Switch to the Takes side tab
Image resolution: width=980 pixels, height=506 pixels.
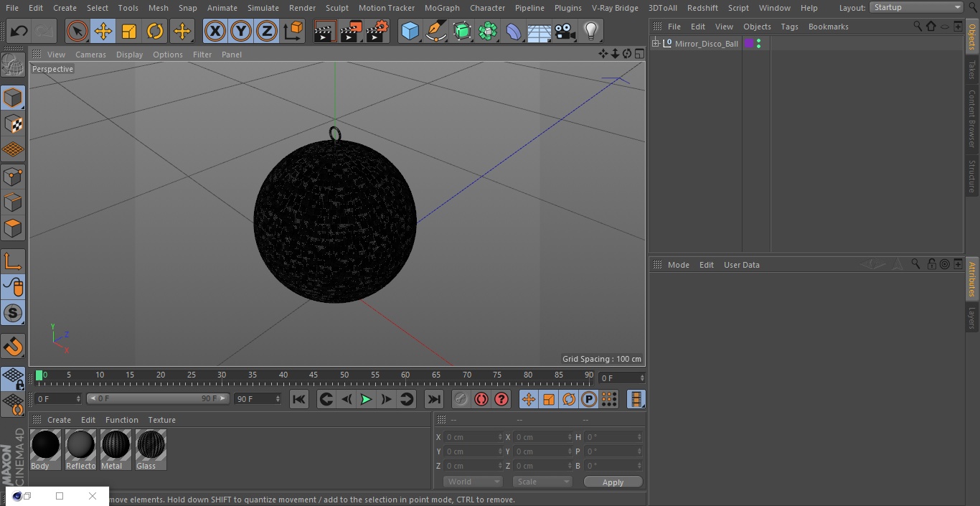pos(972,70)
